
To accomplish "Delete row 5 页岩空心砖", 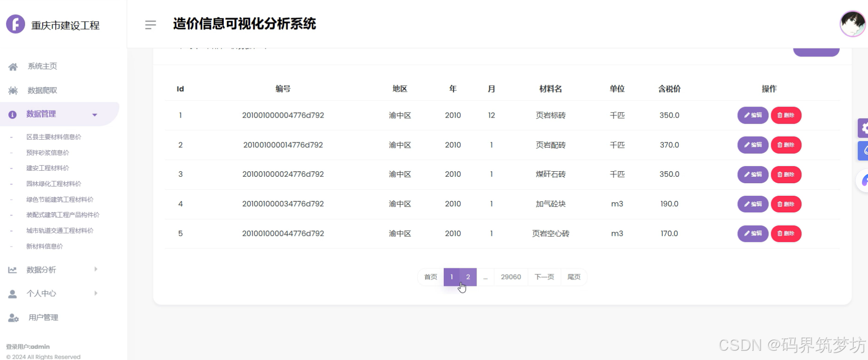I will (x=786, y=234).
